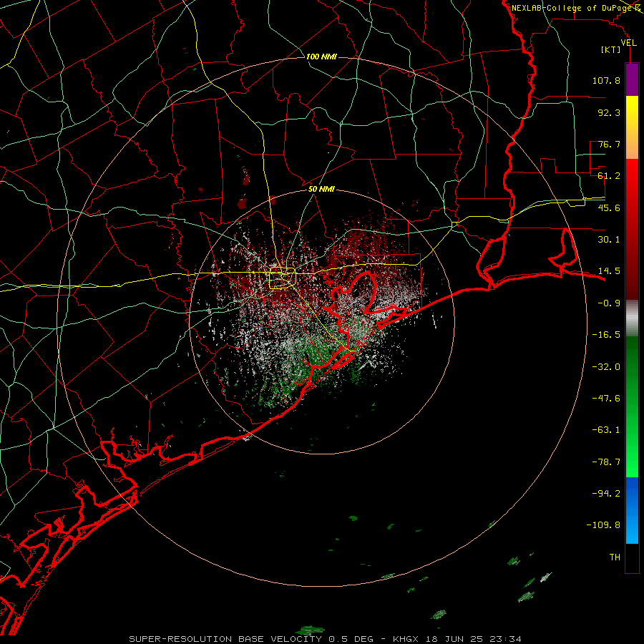Click the -47.6 scale value
Screen dimensions: 644x644
(606, 399)
